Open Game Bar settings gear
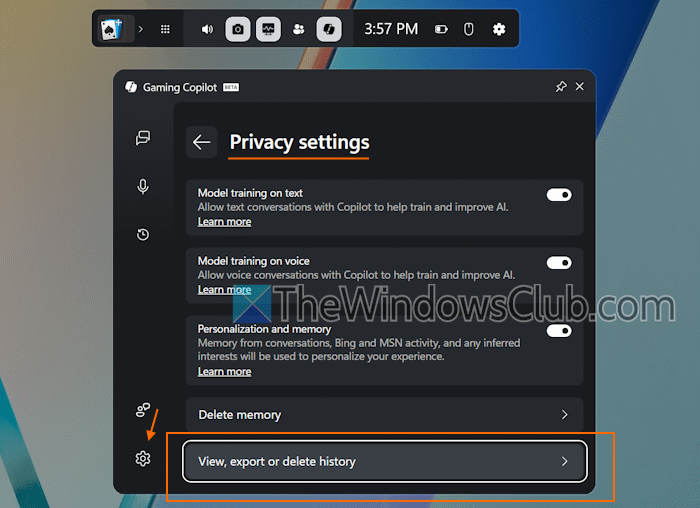Viewport: 700px width, 508px height. point(499,29)
